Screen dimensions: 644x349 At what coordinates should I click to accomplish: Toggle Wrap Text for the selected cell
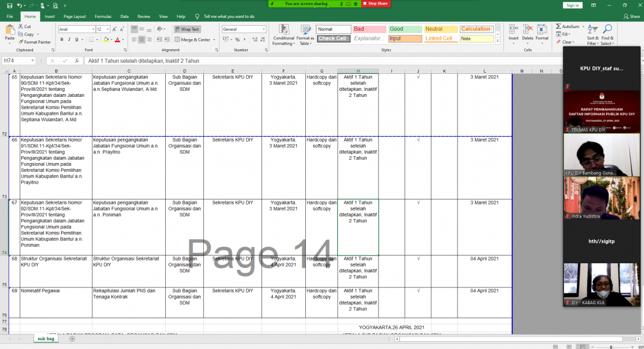point(186,29)
